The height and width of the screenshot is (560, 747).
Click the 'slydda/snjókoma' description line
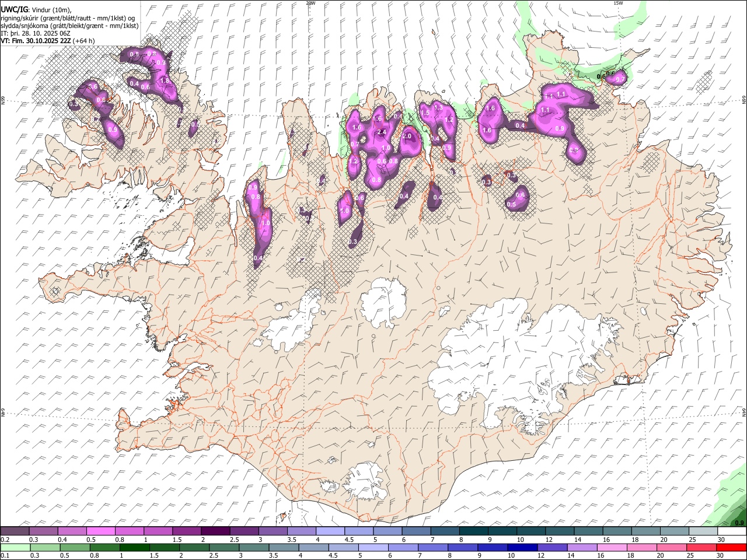[x=69, y=26]
